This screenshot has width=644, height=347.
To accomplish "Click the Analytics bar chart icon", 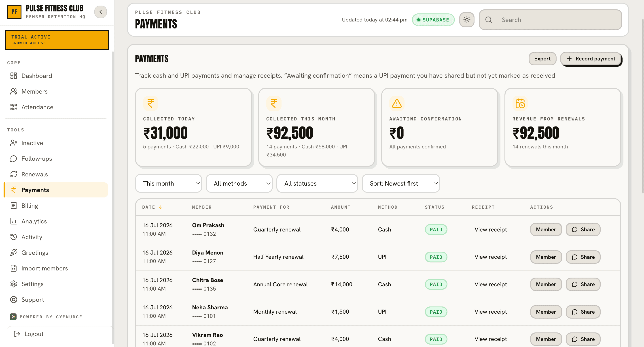I will (13, 221).
